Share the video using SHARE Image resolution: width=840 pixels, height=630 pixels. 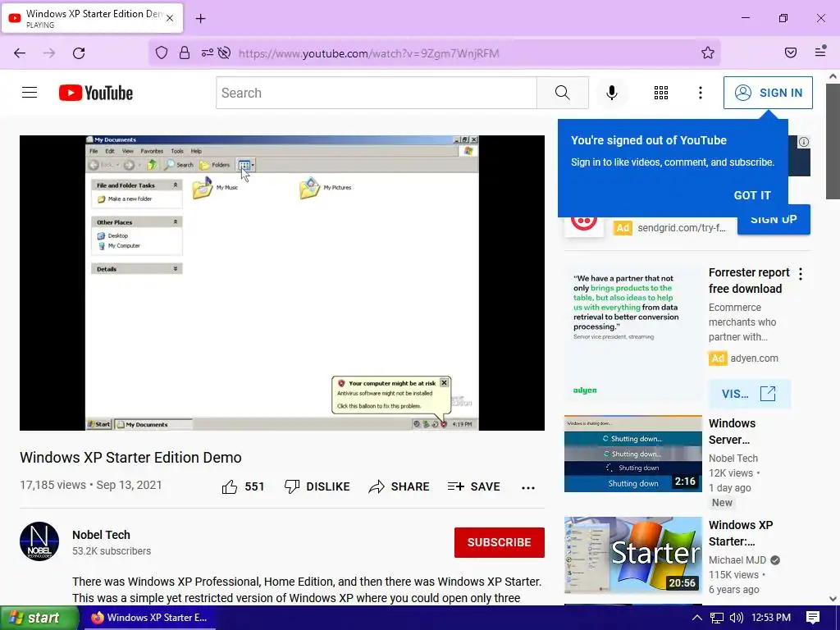tap(399, 486)
